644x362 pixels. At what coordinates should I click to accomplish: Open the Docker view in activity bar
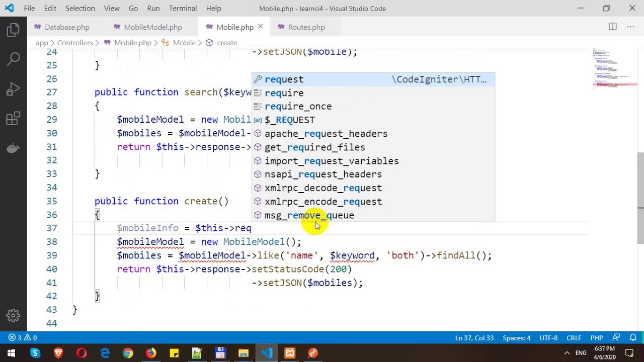pos(14,148)
